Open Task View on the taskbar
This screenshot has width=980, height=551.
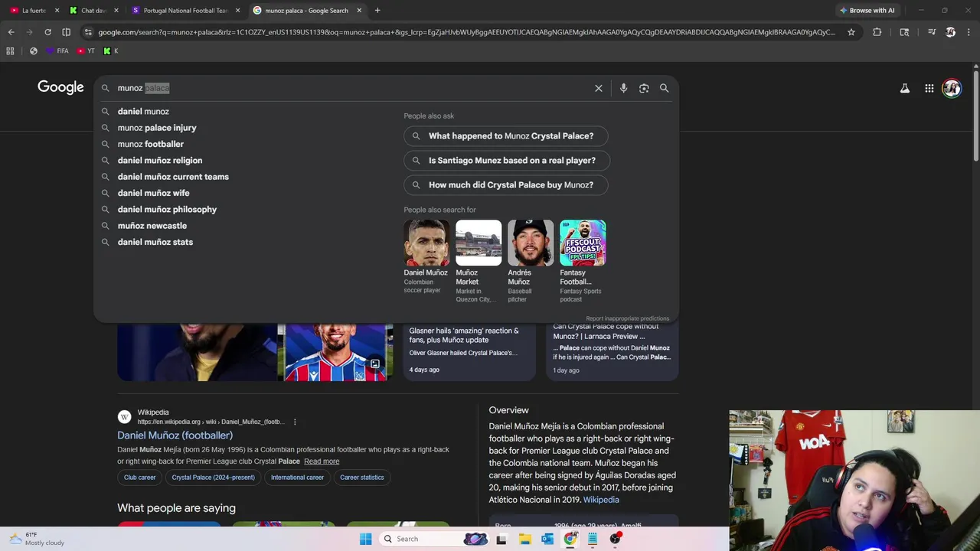501,539
